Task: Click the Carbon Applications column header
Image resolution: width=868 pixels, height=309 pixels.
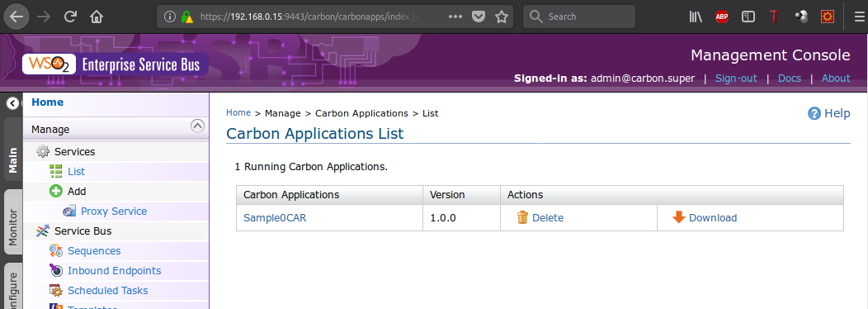Action: pyautogui.click(x=329, y=195)
